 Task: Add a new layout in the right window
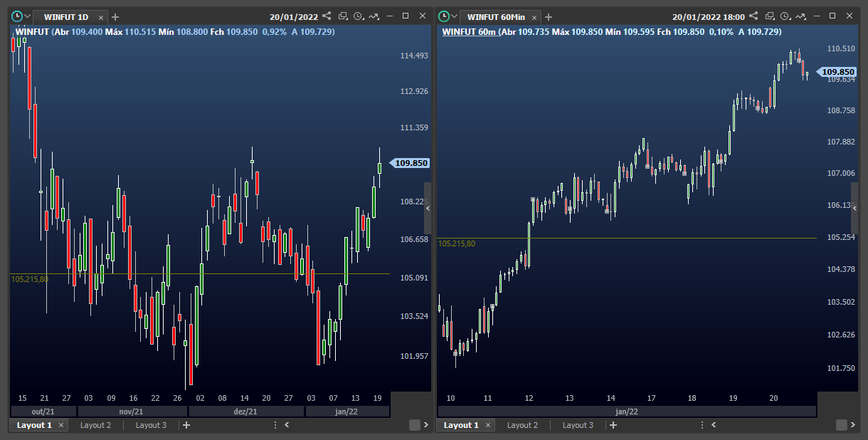point(613,425)
